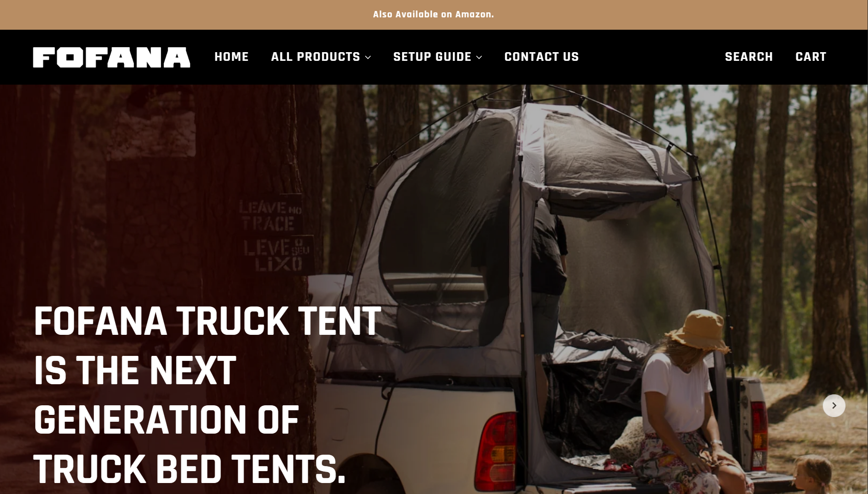Open the Contact Us page
This screenshot has width=868, height=494.
[541, 57]
